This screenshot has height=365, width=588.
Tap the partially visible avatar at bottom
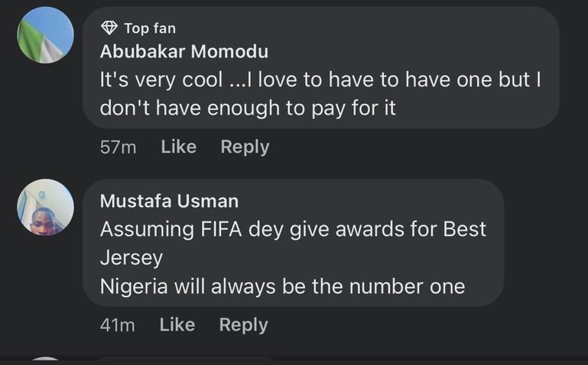pos(46,361)
